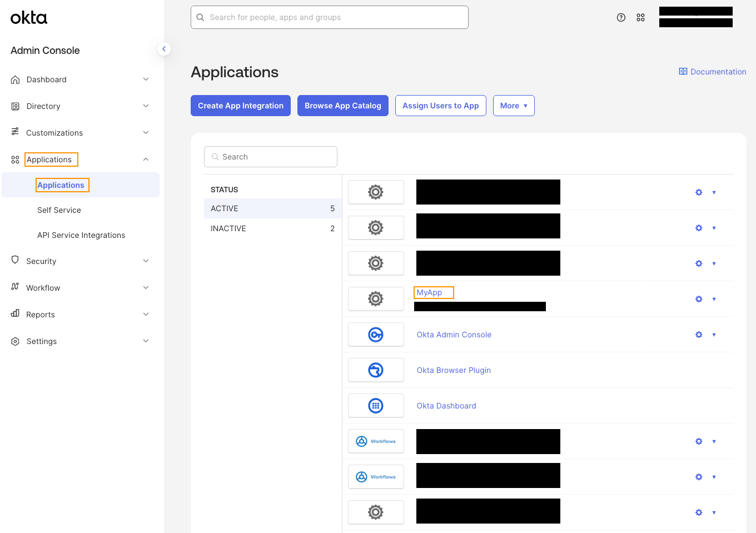Expand the Customizations menu chevron
The image size is (756, 533).
coord(146,133)
